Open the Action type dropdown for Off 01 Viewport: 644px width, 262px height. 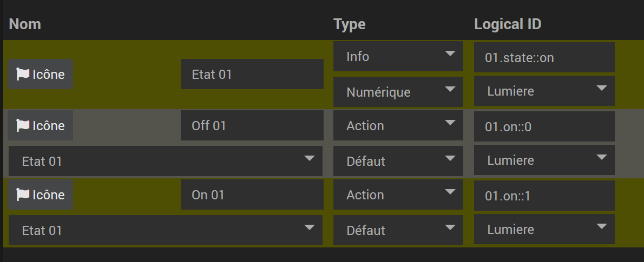click(x=398, y=125)
